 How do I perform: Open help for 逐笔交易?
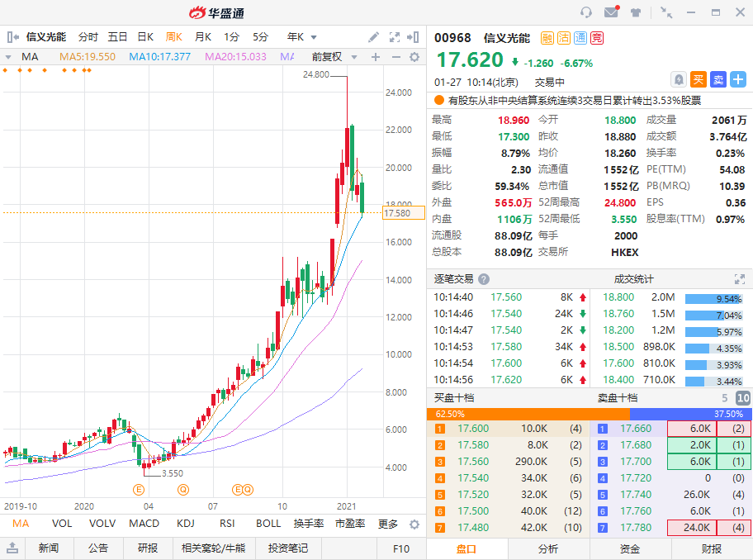click(484, 279)
